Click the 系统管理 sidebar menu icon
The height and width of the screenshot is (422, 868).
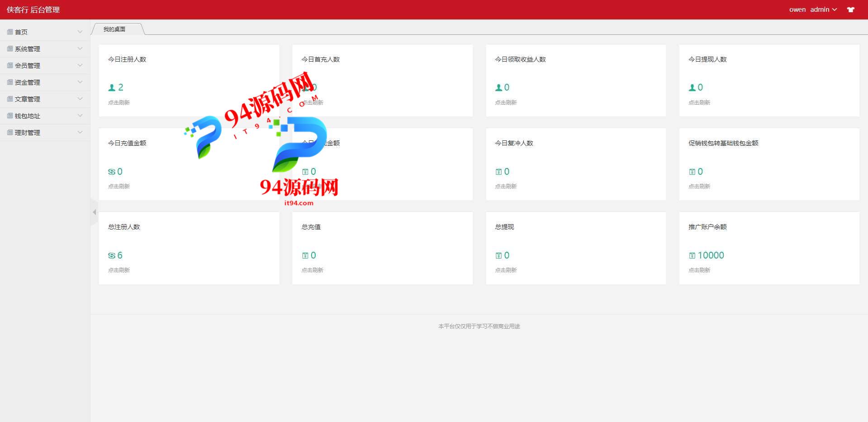pos(10,48)
